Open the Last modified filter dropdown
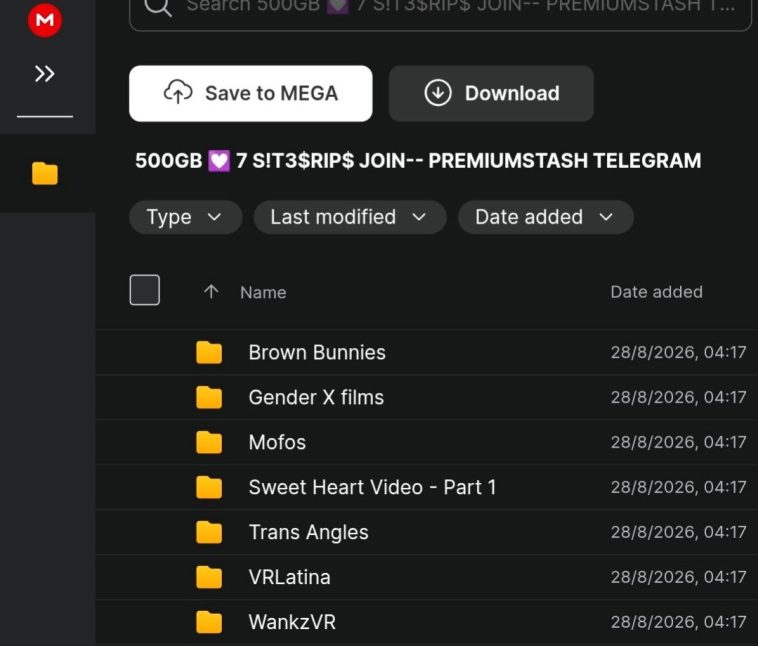Screen dimensions: 758x646 (x=350, y=217)
